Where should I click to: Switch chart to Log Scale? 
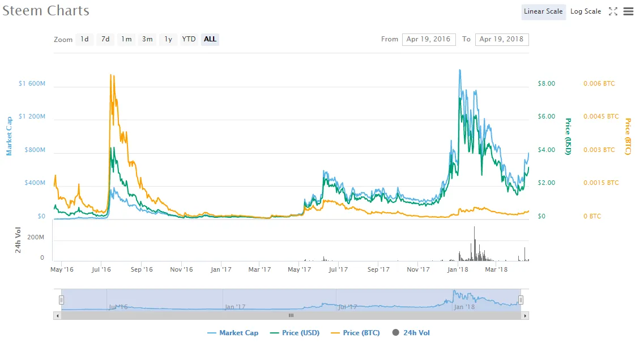[585, 11]
